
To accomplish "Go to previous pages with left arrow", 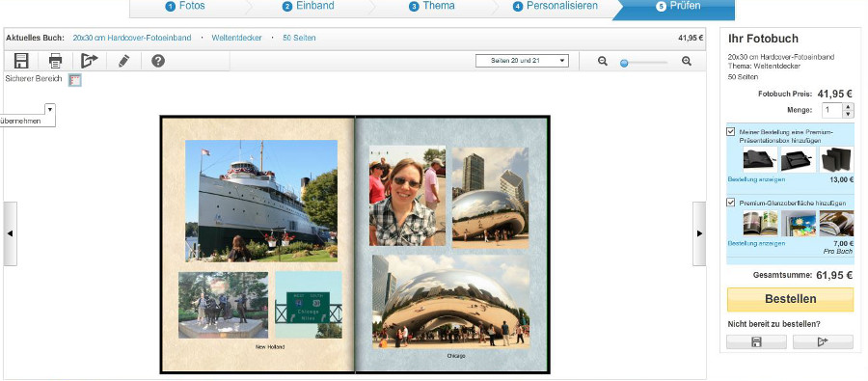I will point(10,233).
